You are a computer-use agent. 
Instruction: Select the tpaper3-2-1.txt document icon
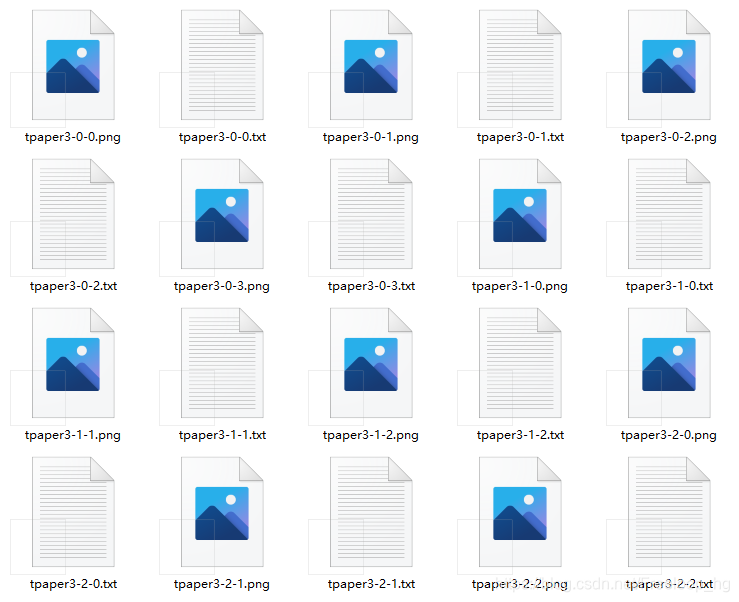[371, 512]
